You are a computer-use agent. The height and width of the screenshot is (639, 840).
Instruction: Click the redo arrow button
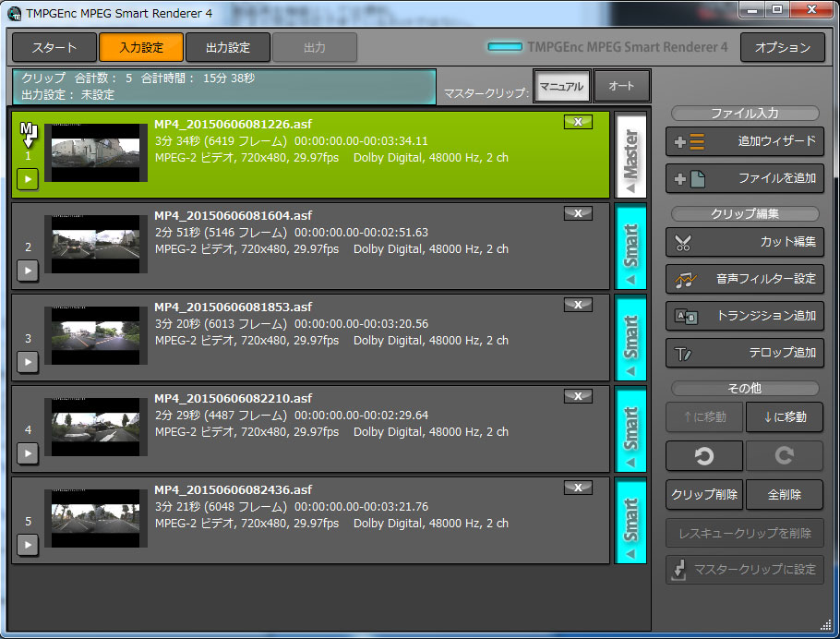coord(785,456)
